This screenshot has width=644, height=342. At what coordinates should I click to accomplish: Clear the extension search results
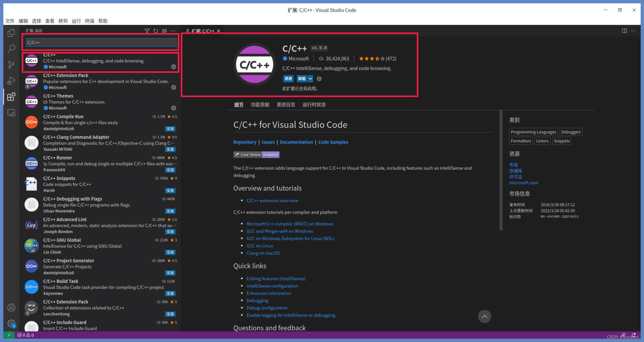[x=164, y=31]
